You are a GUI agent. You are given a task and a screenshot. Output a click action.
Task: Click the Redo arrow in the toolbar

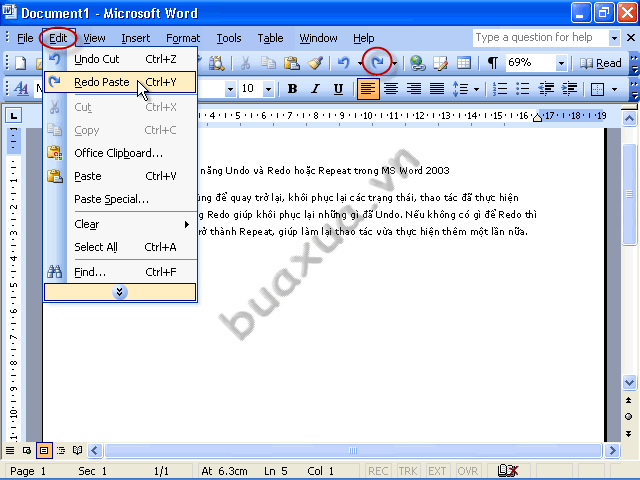coord(378,62)
